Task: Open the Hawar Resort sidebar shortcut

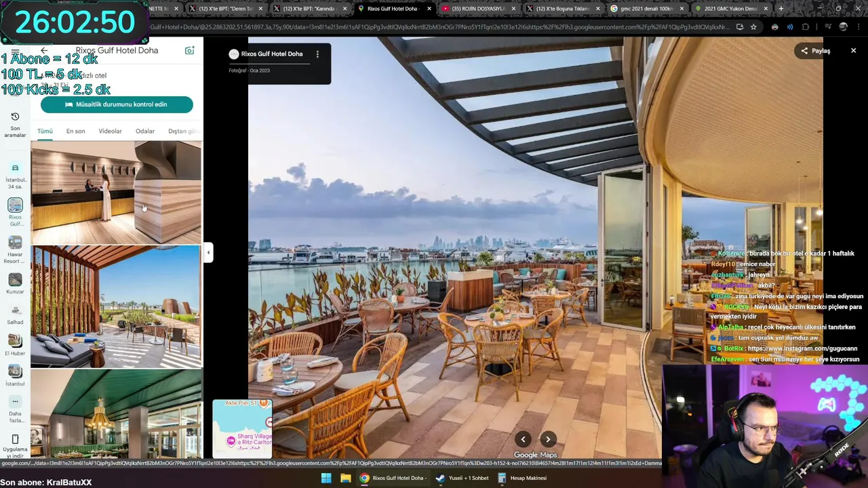Action: (x=15, y=249)
